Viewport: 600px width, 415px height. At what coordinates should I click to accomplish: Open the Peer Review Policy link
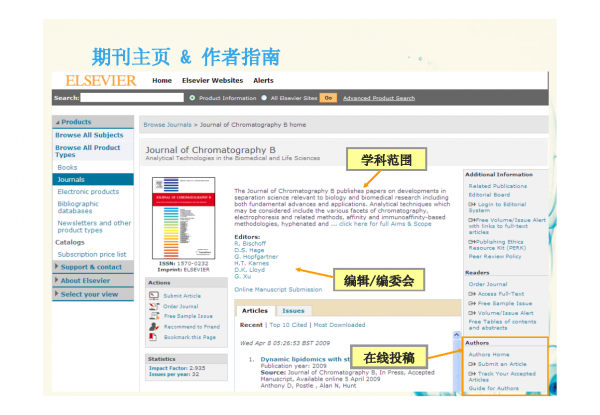[495, 256]
